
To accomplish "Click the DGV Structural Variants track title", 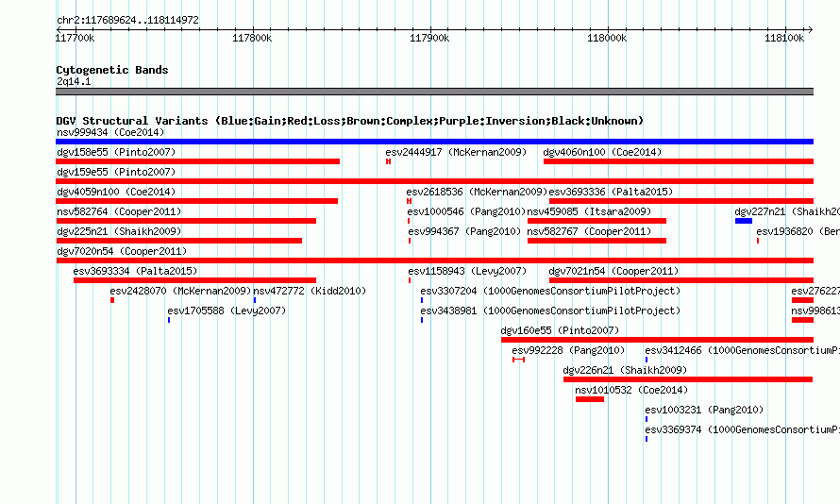I will [x=349, y=121].
